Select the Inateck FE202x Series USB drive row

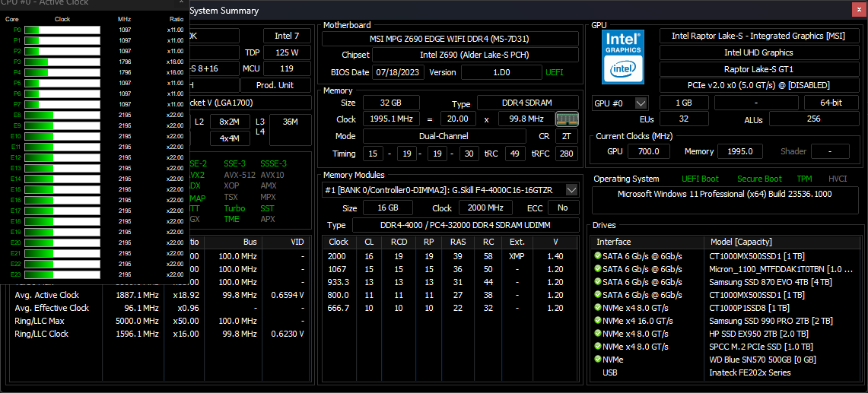tap(727, 372)
